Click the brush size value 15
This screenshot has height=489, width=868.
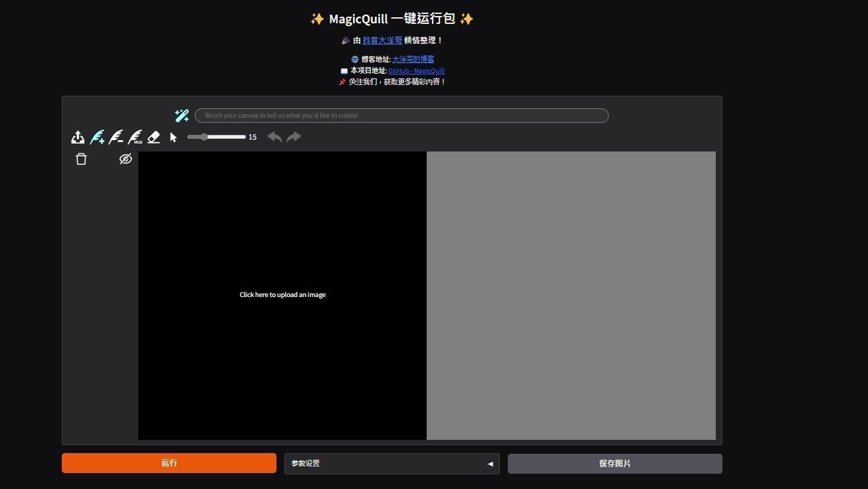253,137
